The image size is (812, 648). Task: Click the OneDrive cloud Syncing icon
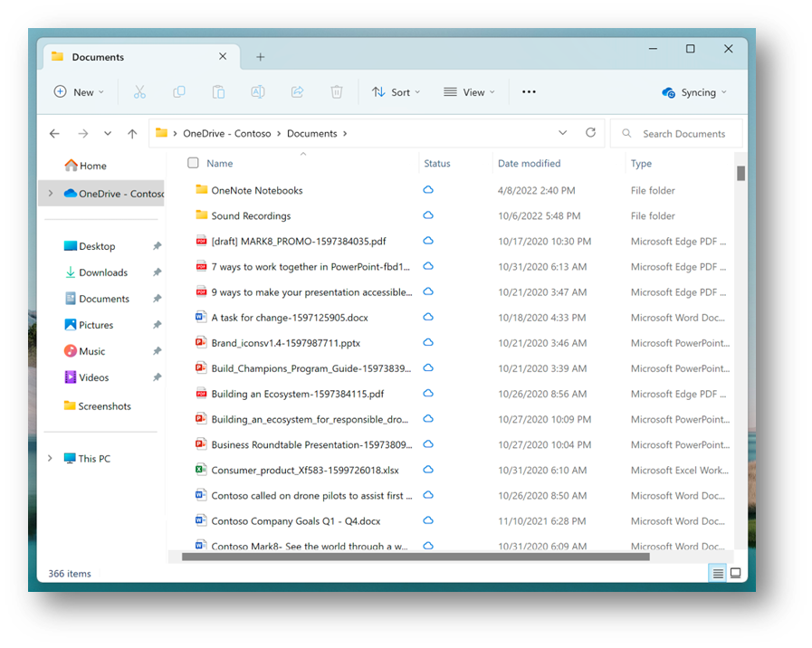[x=668, y=92]
